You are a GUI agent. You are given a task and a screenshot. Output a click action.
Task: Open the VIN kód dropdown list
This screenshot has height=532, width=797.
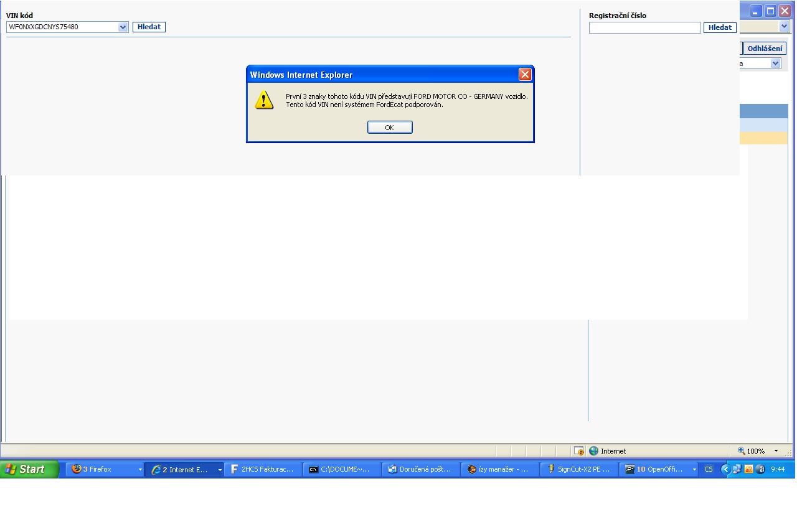coord(123,27)
